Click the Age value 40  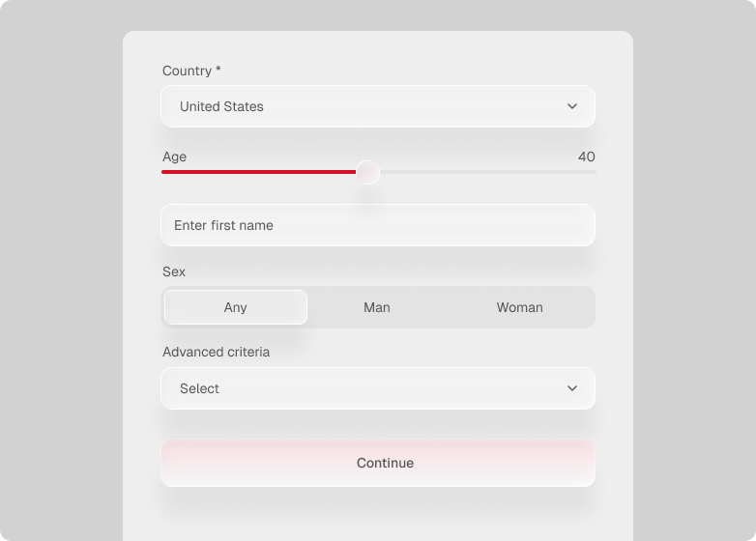tap(586, 157)
